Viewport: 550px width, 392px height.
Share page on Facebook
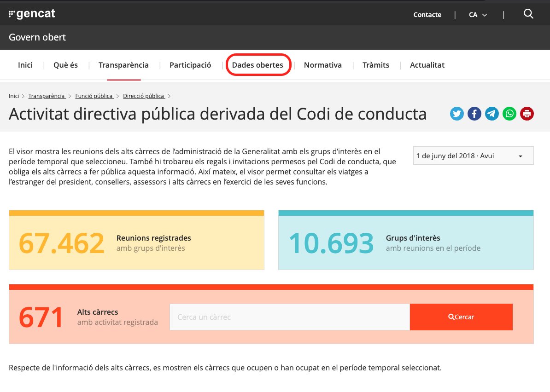[474, 114]
